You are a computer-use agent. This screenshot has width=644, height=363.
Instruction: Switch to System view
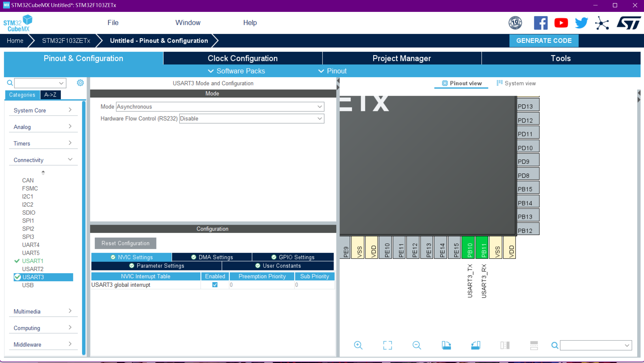(516, 83)
